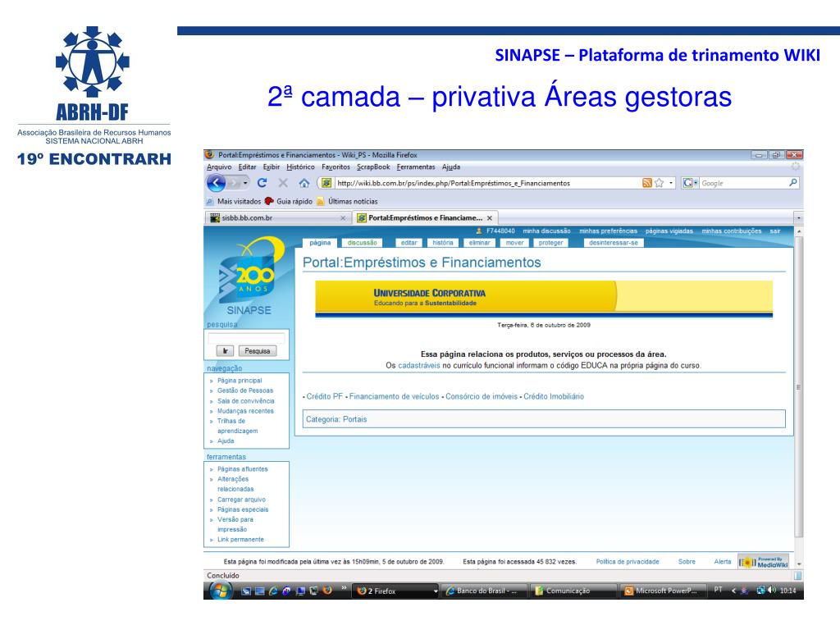This screenshot has height=630, width=840.
Task: Click in the wiki pesquisa text box
Action: tap(246, 338)
